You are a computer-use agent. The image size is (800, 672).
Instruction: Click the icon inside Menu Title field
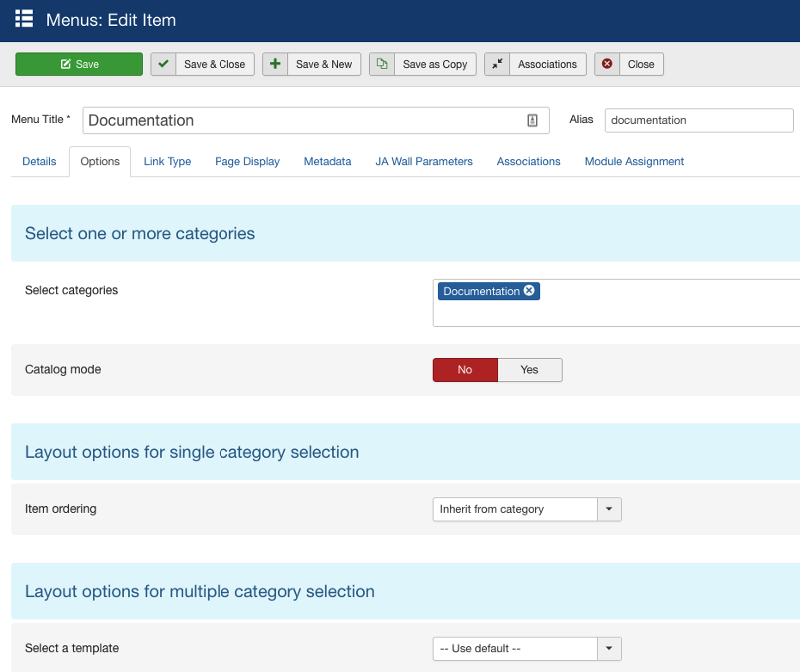pyautogui.click(x=532, y=120)
